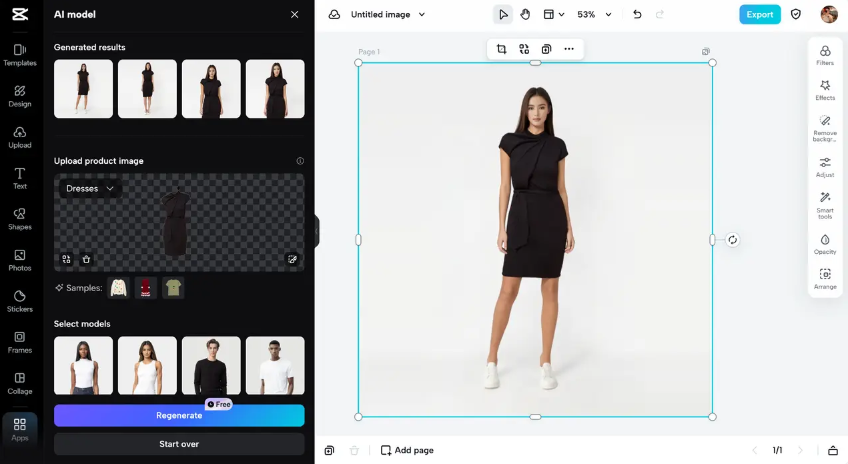848x464 pixels.
Task: Edit the uploaded product image cutout
Action: click(292, 259)
